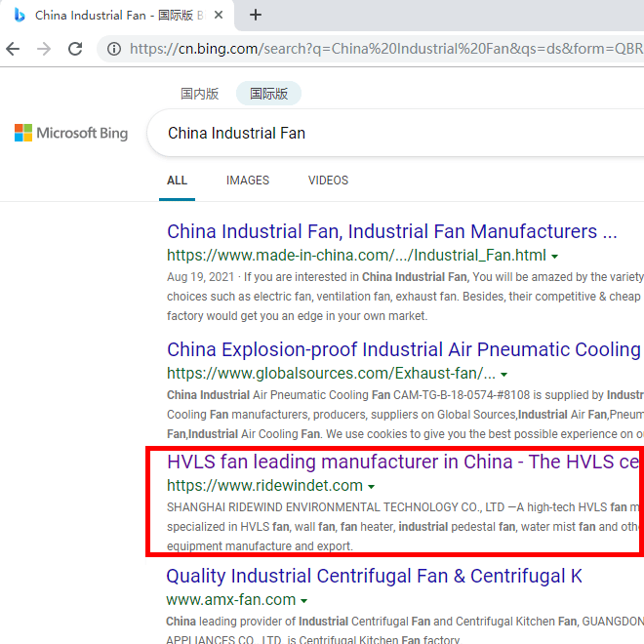Click the globalsources.com URL

pos(331,373)
